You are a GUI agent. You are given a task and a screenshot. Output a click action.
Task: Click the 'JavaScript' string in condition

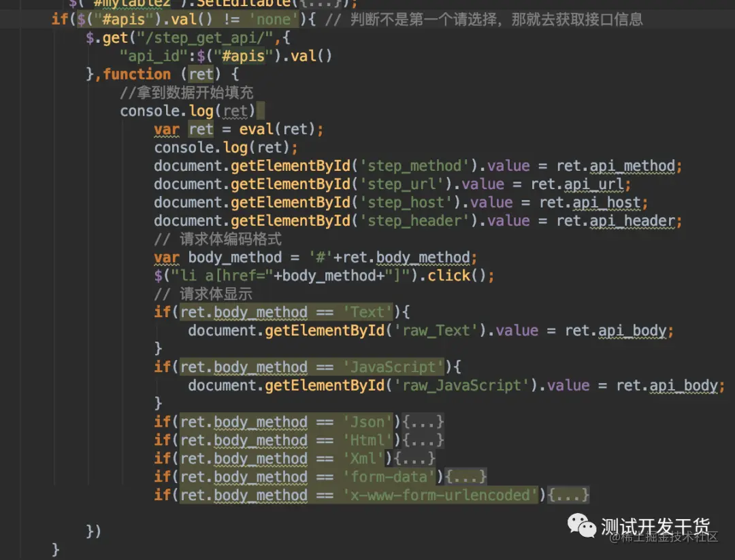[x=393, y=367]
